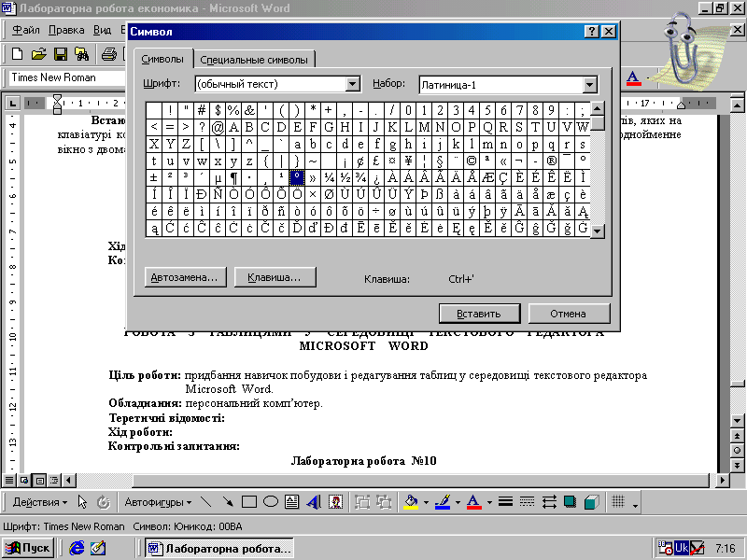The height and width of the screenshot is (560, 747).
Task: Switch to Print Layout view button
Action: pyautogui.click(x=40, y=480)
